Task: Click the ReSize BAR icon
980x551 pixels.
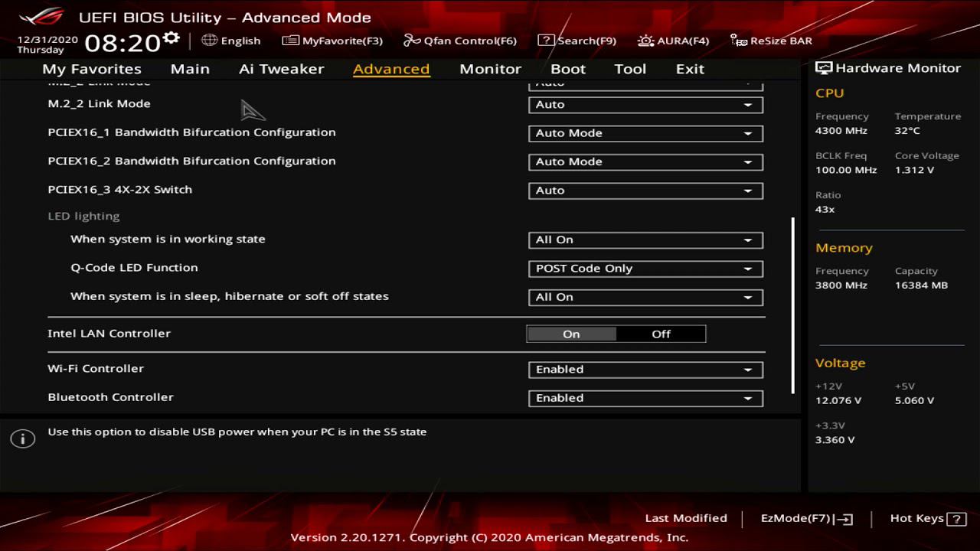Action: pos(738,41)
